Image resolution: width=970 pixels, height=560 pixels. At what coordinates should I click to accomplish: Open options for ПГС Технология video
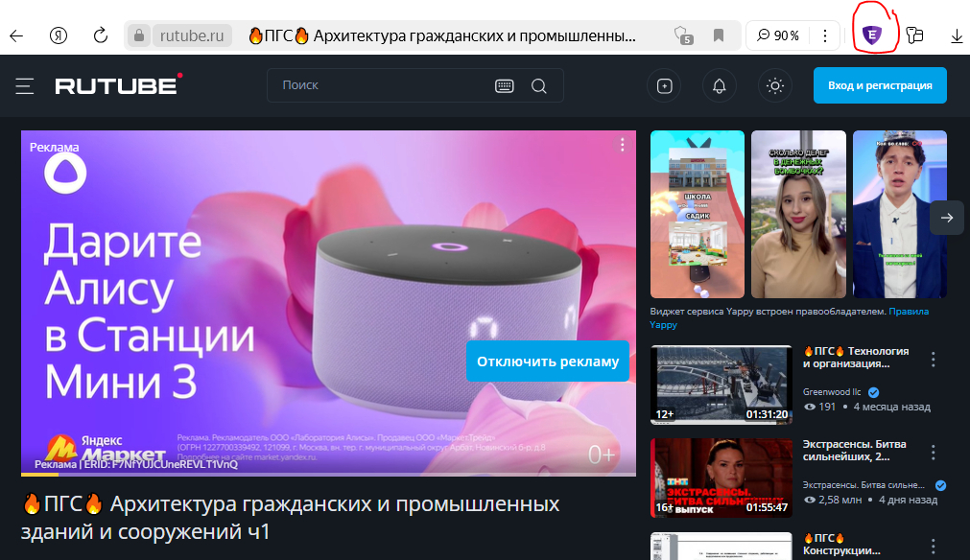[x=933, y=360]
